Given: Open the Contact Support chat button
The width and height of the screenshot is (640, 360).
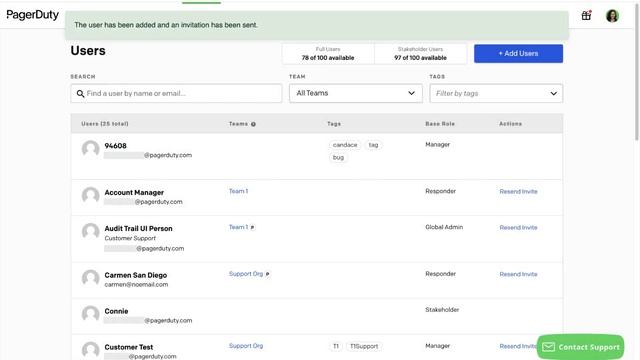Looking at the screenshot, I should pyautogui.click(x=580, y=347).
